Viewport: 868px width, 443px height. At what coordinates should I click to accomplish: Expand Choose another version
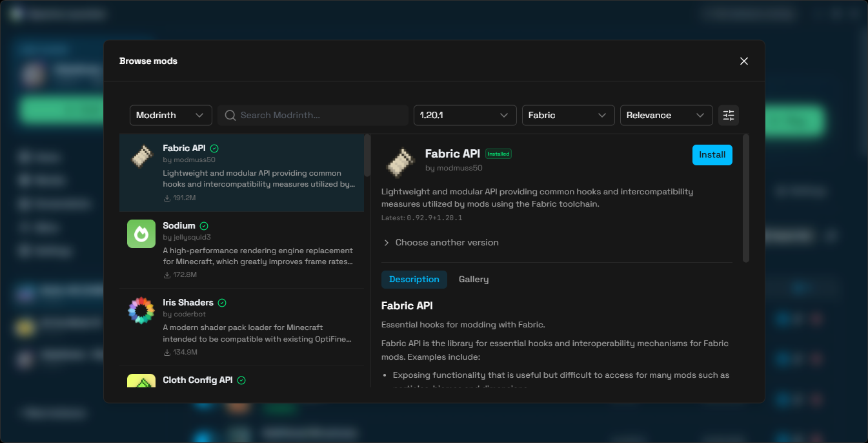pos(441,243)
